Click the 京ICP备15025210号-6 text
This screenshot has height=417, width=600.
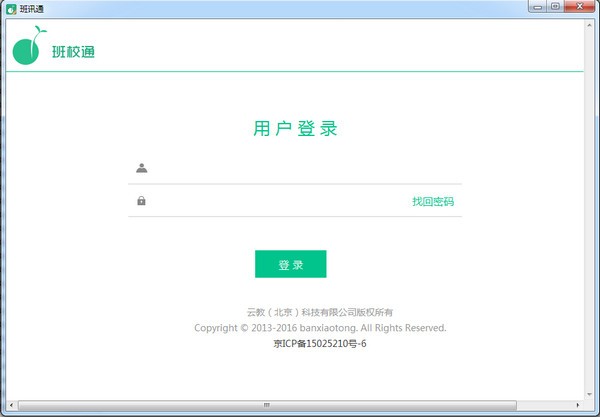coord(320,344)
